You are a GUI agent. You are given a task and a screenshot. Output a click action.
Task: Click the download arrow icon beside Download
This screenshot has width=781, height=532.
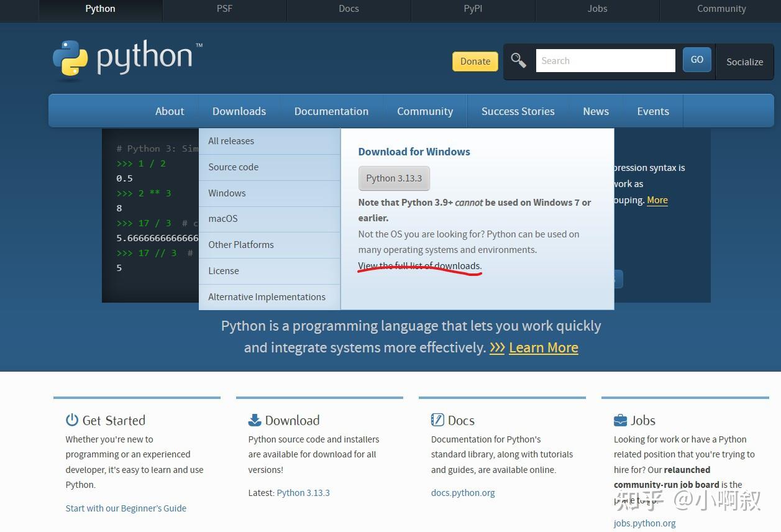(x=255, y=420)
